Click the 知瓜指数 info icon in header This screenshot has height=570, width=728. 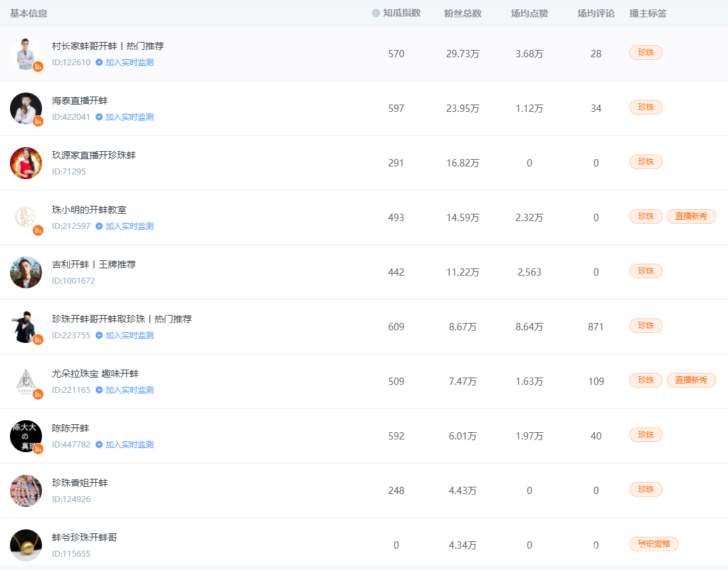point(376,13)
